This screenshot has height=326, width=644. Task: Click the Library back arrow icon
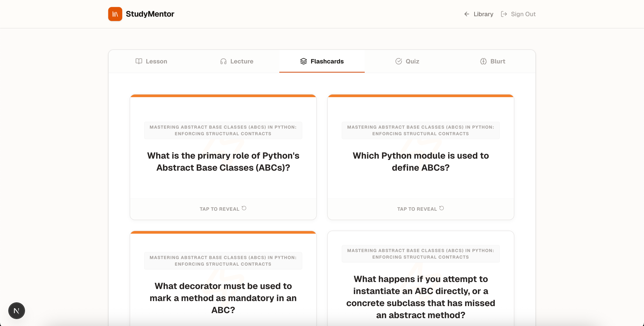467,14
